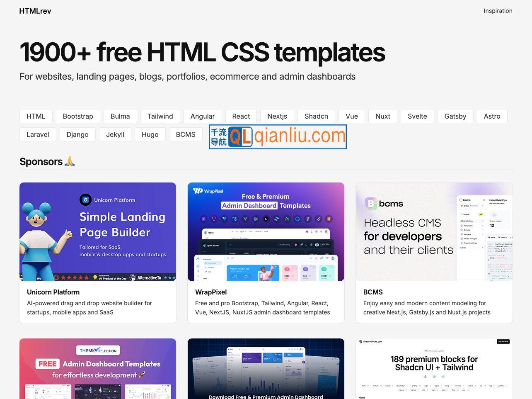Click the Unicorn Platform card title
The image size is (532, 399).
(x=53, y=292)
